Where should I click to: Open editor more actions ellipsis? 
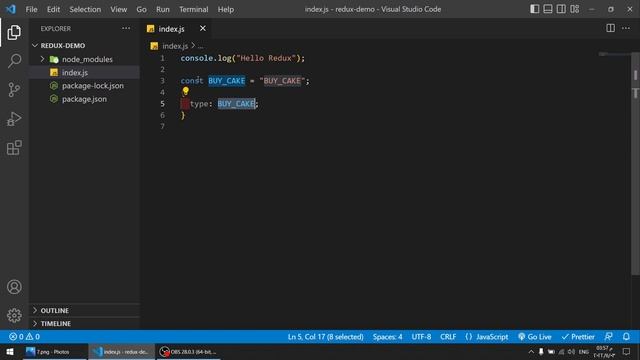626,28
